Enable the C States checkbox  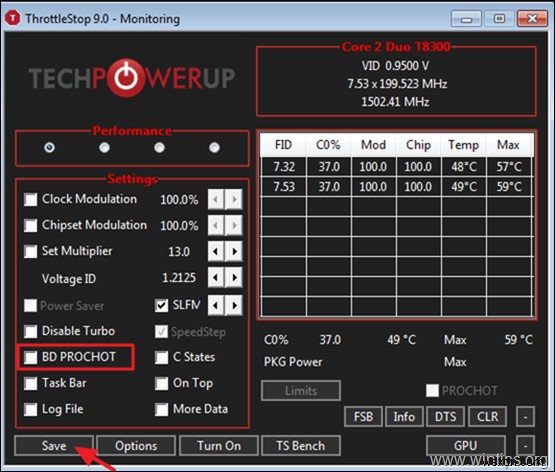(161, 357)
